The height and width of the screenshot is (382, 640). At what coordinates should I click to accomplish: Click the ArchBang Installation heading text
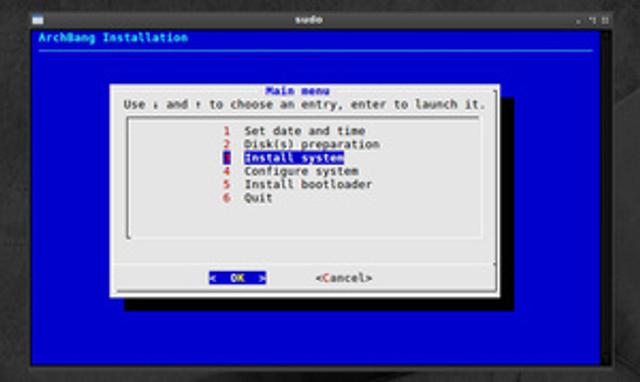(113, 38)
